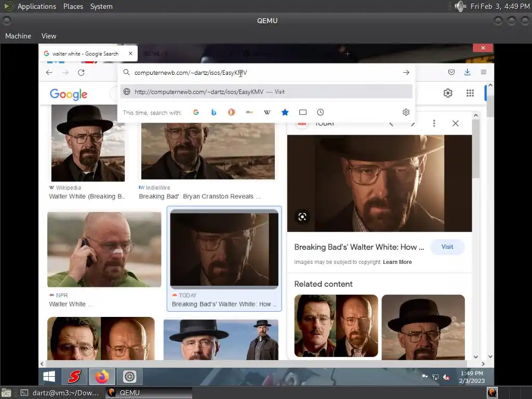Open related content image with hat and desert
This screenshot has width=532, height=399.
423,327
